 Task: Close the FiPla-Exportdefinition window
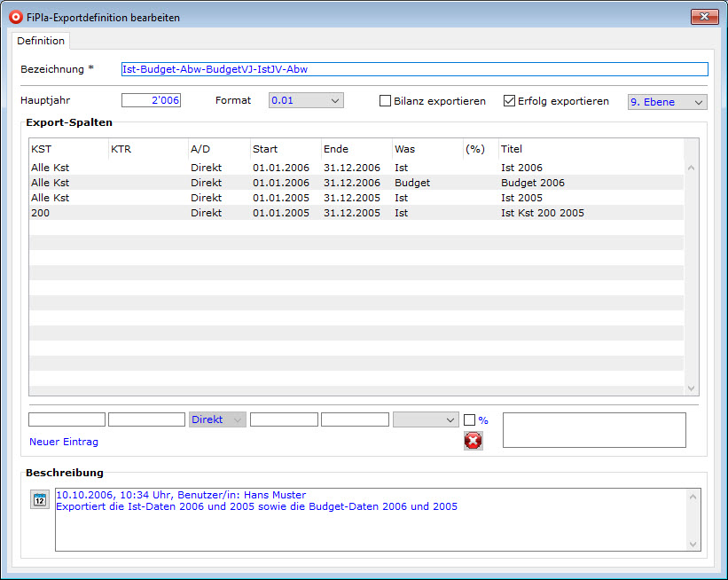click(703, 17)
